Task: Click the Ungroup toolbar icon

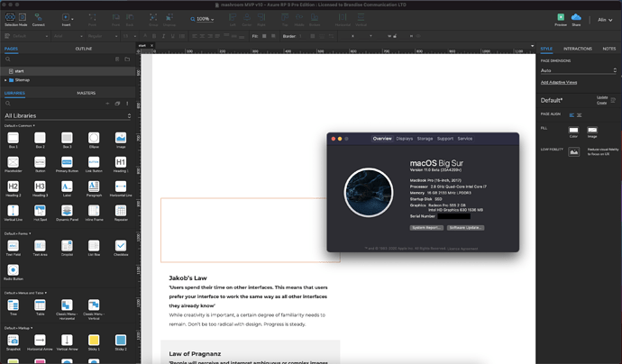Action: (x=169, y=17)
